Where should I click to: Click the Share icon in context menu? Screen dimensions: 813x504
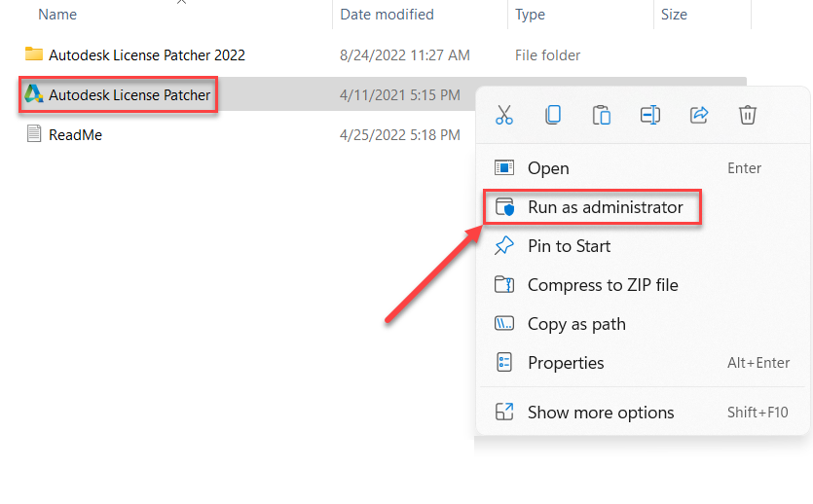coord(699,115)
